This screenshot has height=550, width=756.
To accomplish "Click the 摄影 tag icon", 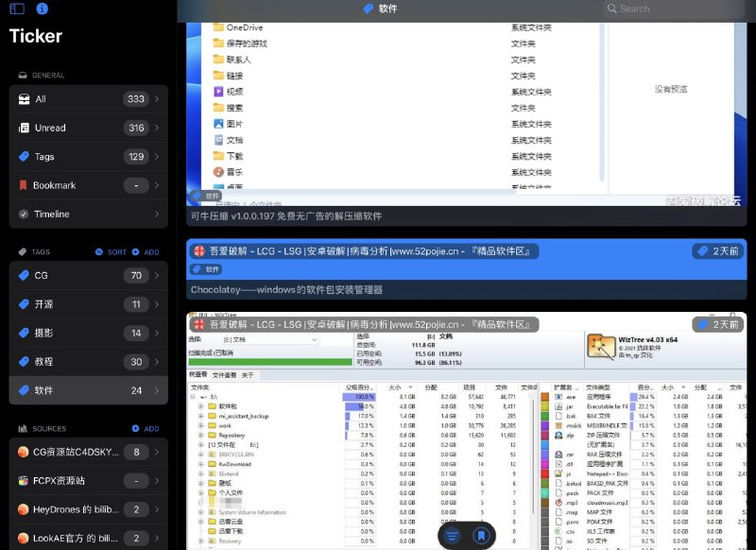I will 24,333.
